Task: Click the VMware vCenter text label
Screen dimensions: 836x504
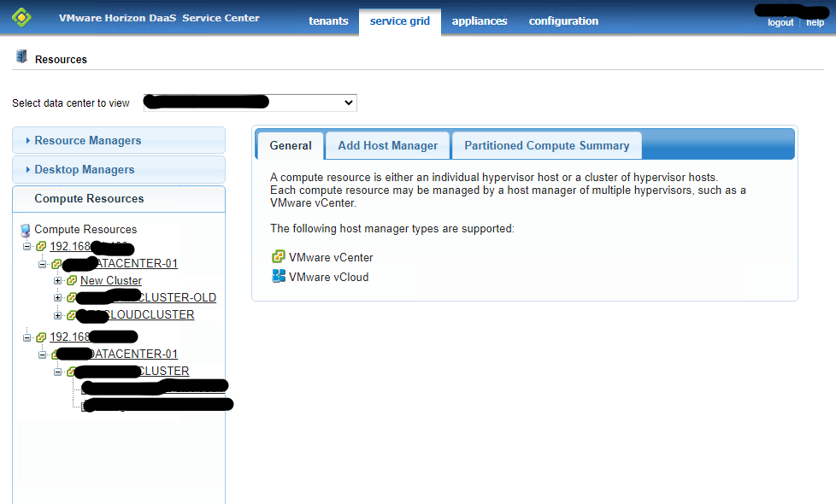Action: click(x=331, y=257)
